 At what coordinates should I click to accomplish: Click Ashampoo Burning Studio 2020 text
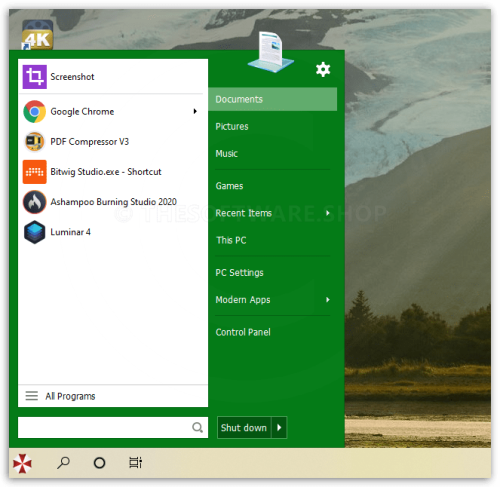(113, 202)
